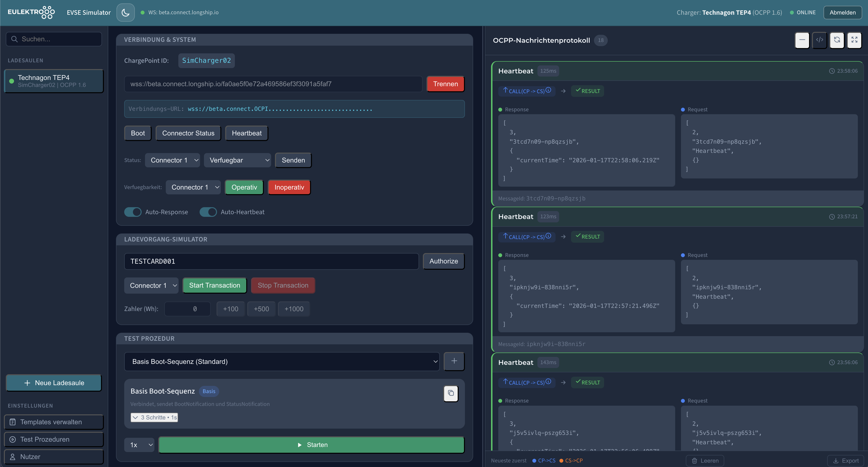The width and height of the screenshot is (868, 467).
Task: Disable Auto-Response
Action: pos(132,212)
